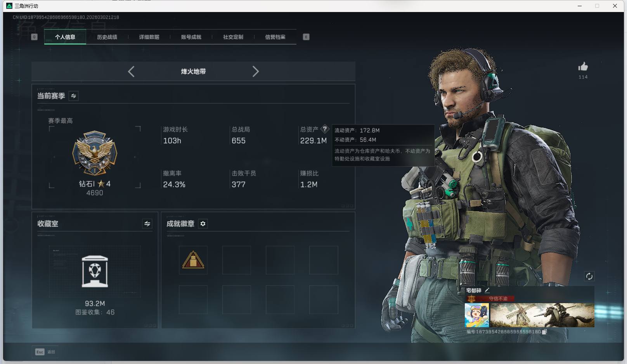
Task: Click the Esc 返回 button
Action: pyautogui.click(x=45, y=352)
